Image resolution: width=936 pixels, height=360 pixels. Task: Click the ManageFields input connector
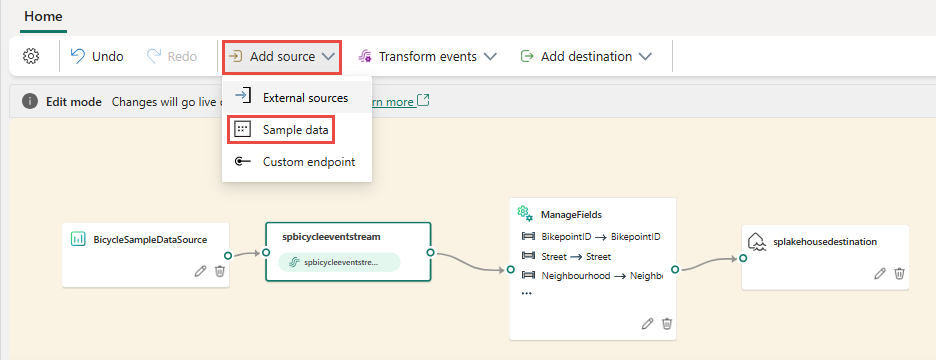(510, 269)
